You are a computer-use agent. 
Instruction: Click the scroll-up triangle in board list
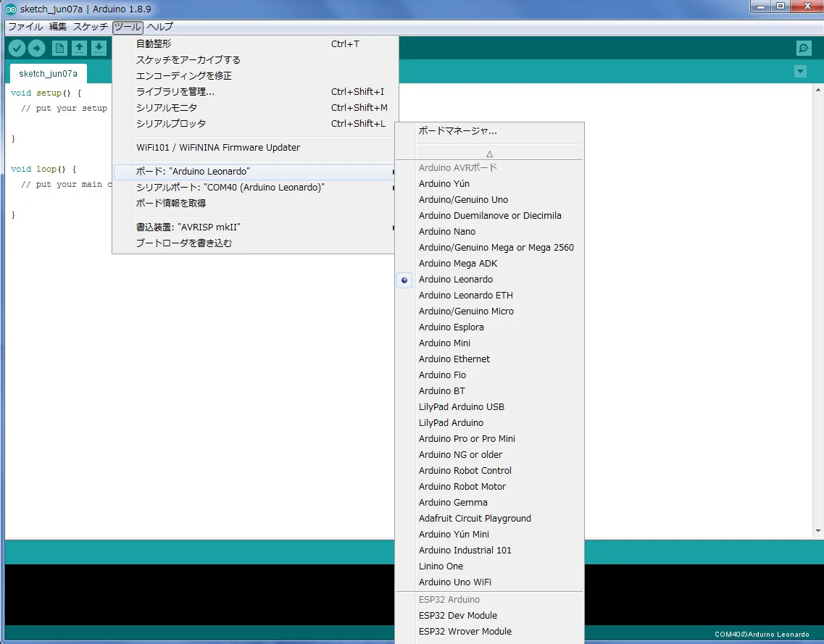pos(489,154)
